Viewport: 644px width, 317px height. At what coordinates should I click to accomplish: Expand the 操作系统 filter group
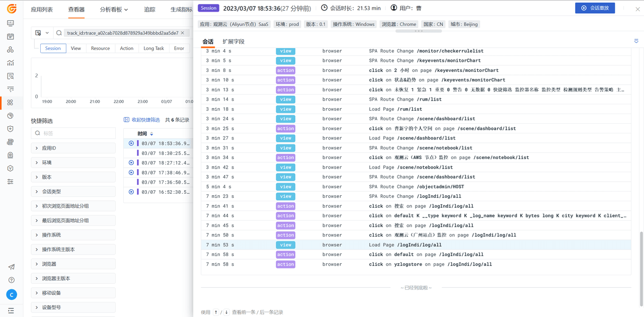(51, 235)
